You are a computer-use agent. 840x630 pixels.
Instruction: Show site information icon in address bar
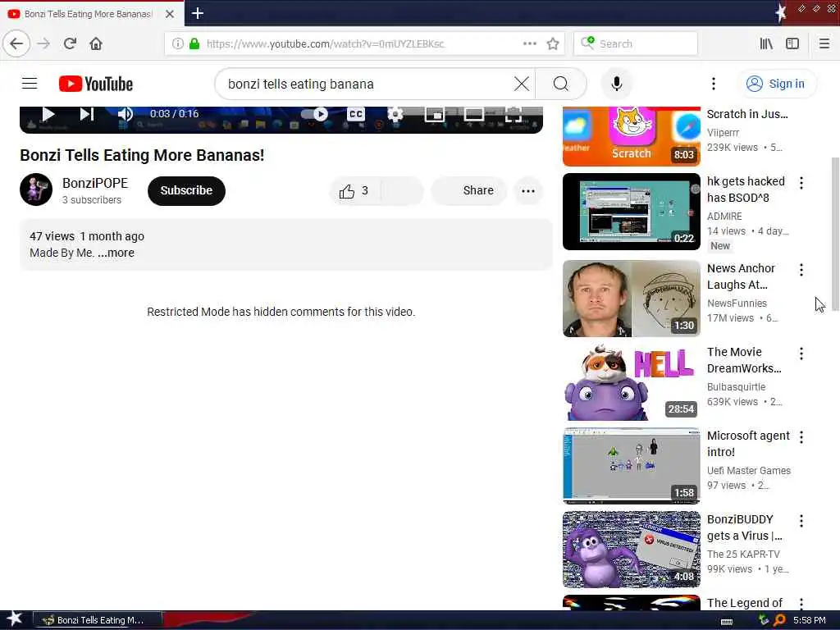click(178, 43)
